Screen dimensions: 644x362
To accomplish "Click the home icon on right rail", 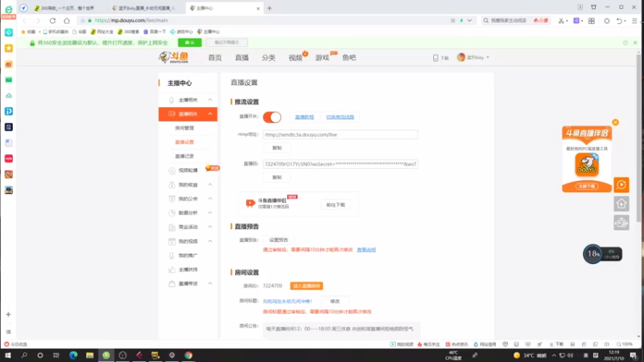I will (x=621, y=204).
